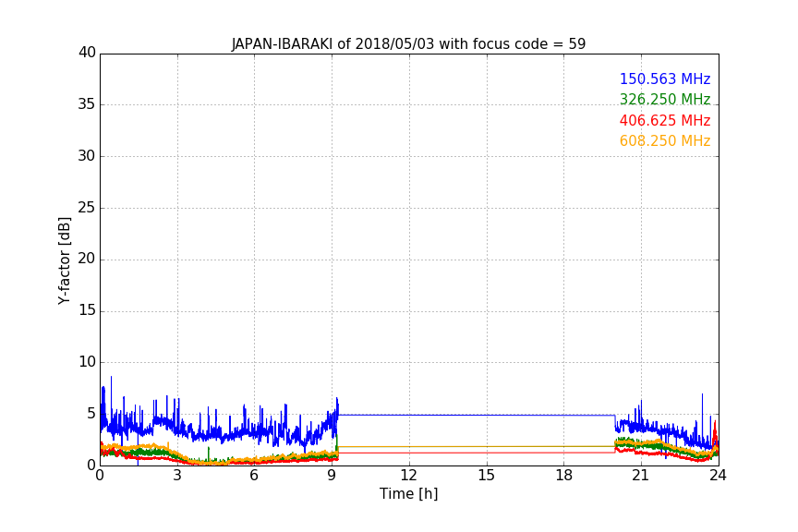The height and width of the screenshot is (532, 798).
Task: Click x-axis tick value 15
Action: tap(486, 476)
